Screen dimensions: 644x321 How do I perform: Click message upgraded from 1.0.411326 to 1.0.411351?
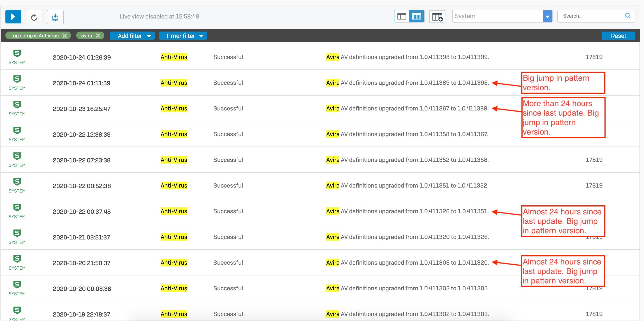(x=407, y=212)
